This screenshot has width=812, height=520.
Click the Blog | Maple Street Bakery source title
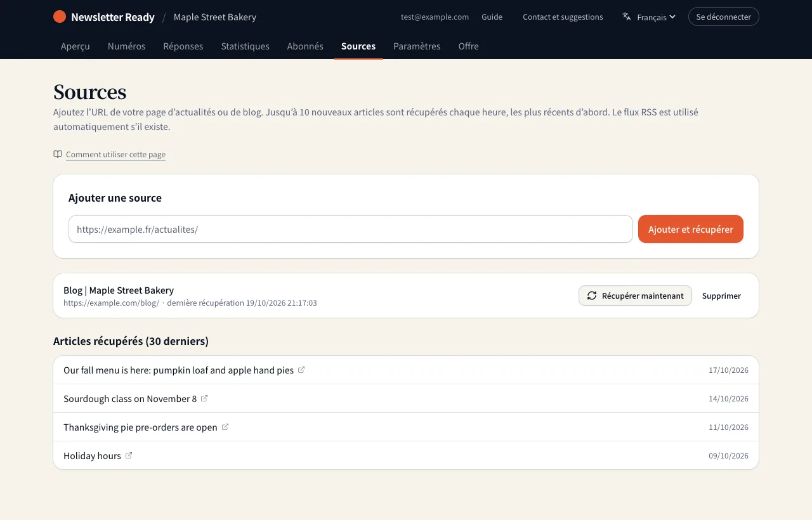pyautogui.click(x=119, y=290)
